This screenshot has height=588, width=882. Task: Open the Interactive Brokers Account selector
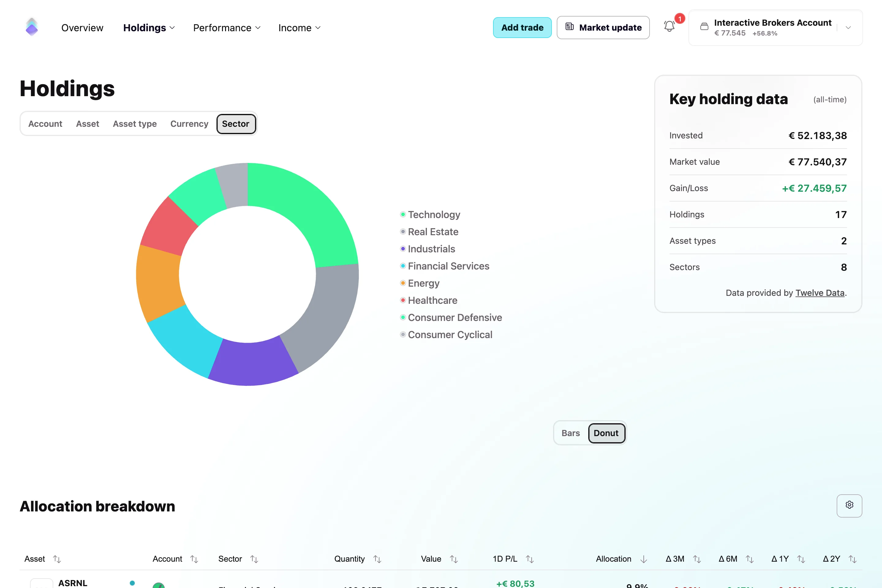[x=775, y=28]
